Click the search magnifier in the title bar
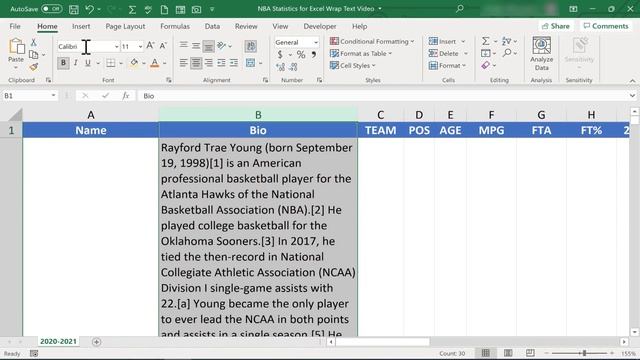This screenshot has height=360, width=640. tap(460, 9)
